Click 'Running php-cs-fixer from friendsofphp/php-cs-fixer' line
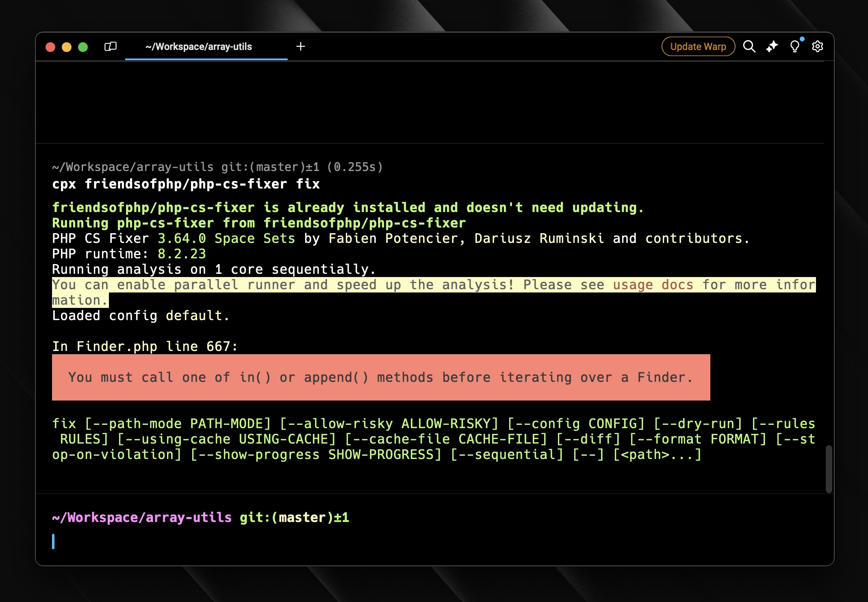The width and height of the screenshot is (868, 602). [259, 223]
